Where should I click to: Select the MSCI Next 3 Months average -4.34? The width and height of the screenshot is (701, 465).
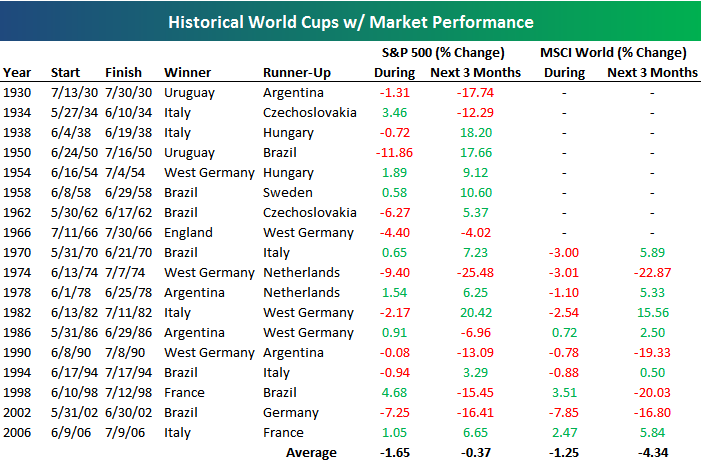(x=653, y=452)
